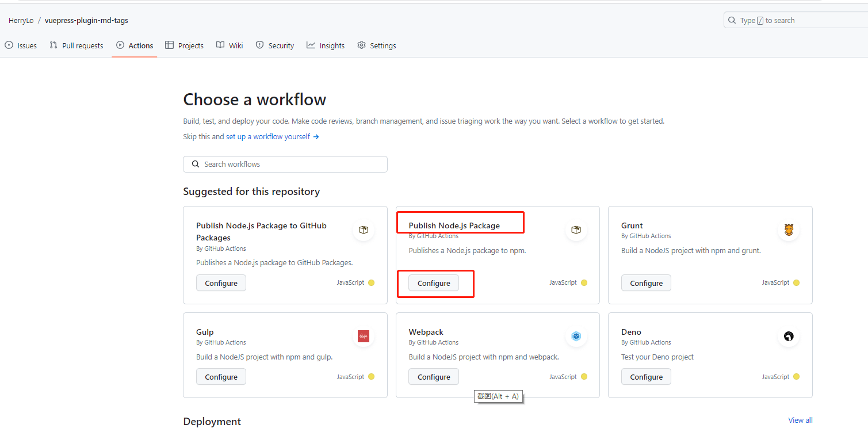Click the Deno logo icon
868x432 pixels.
point(789,337)
